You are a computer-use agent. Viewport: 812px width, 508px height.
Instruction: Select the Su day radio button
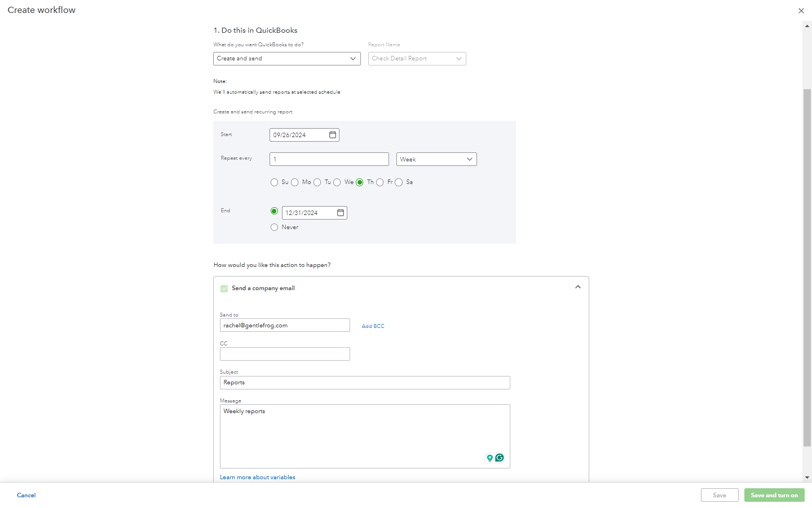274,182
